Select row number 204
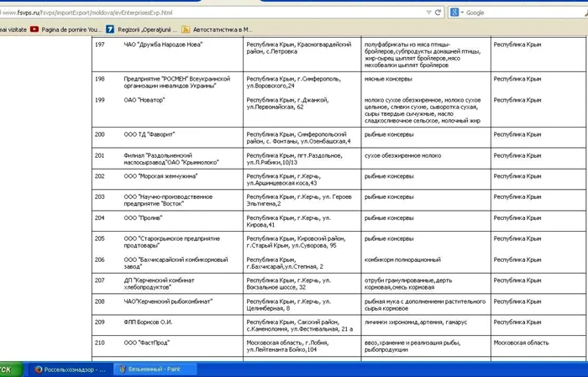Viewport: 588px width, 377px height. tap(99, 217)
